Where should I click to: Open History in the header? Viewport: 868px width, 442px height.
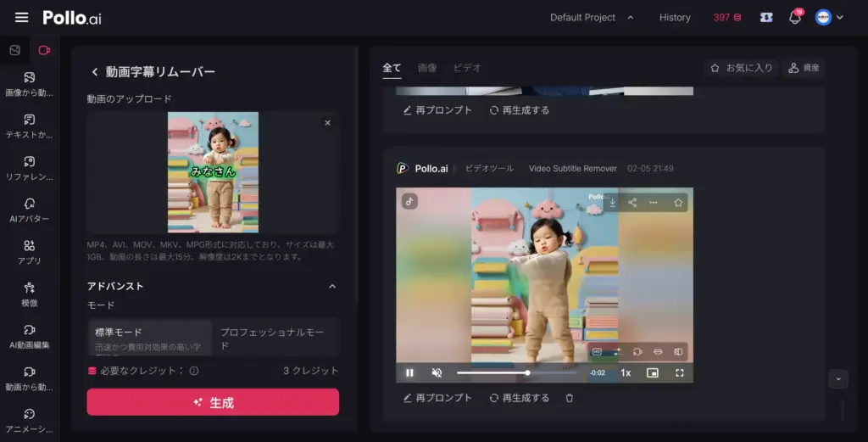click(x=675, y=18)
